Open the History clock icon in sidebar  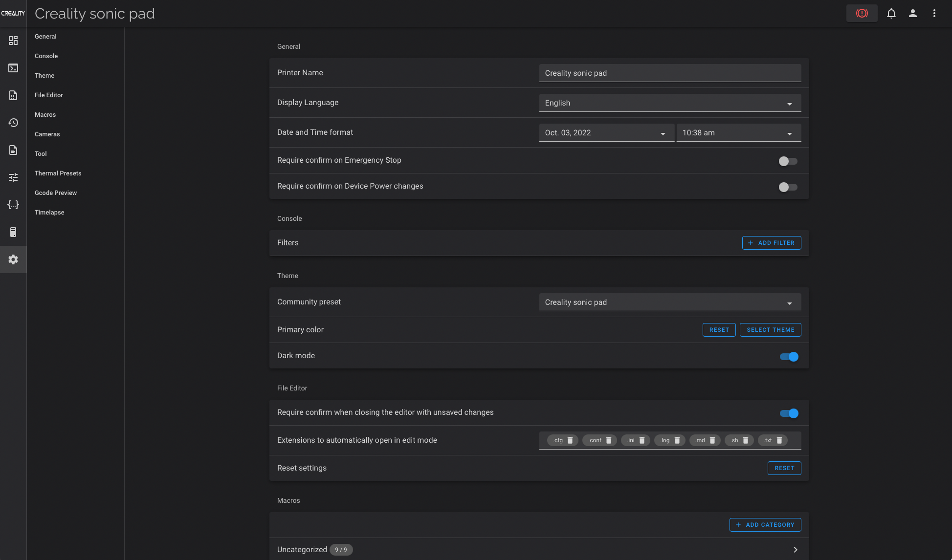pos(13,123)
